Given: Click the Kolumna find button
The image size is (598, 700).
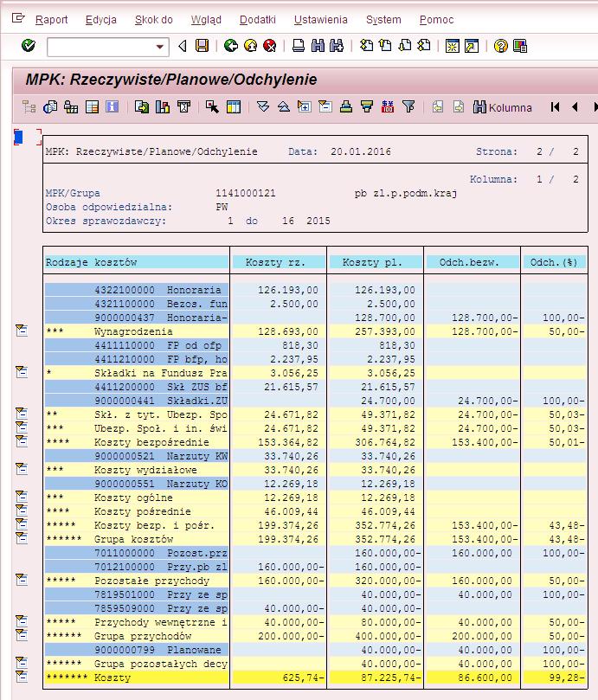Looking at the screenshot, I should pyautogui.click(x=503, y=107).
